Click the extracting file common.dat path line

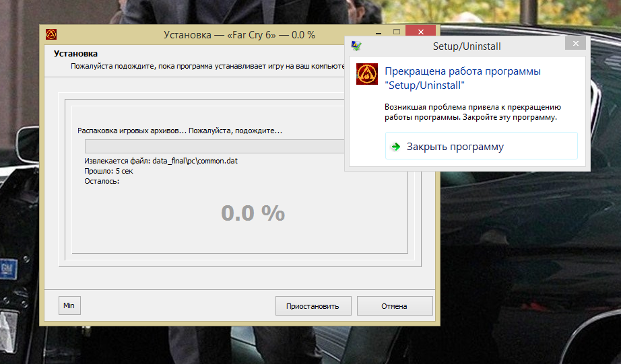161,162
